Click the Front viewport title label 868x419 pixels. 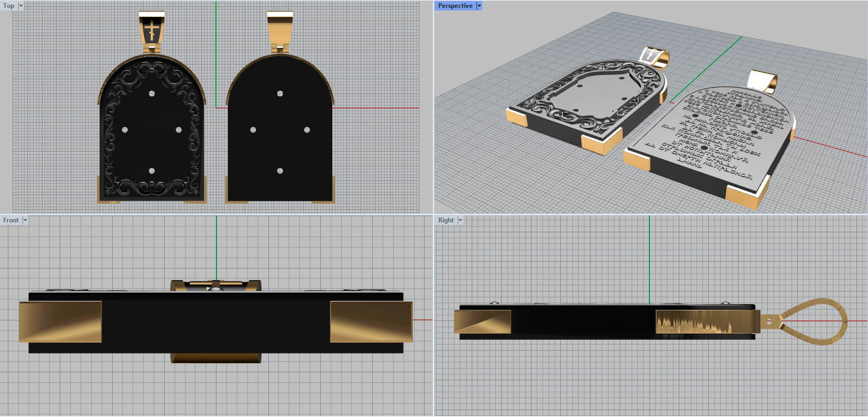tap(10, 220)
